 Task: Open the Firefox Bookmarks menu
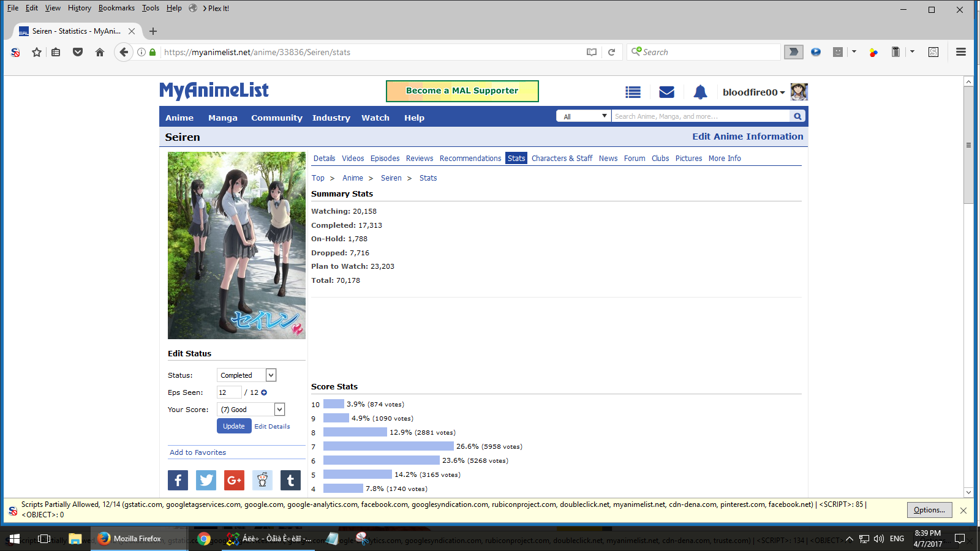(116, 8)
